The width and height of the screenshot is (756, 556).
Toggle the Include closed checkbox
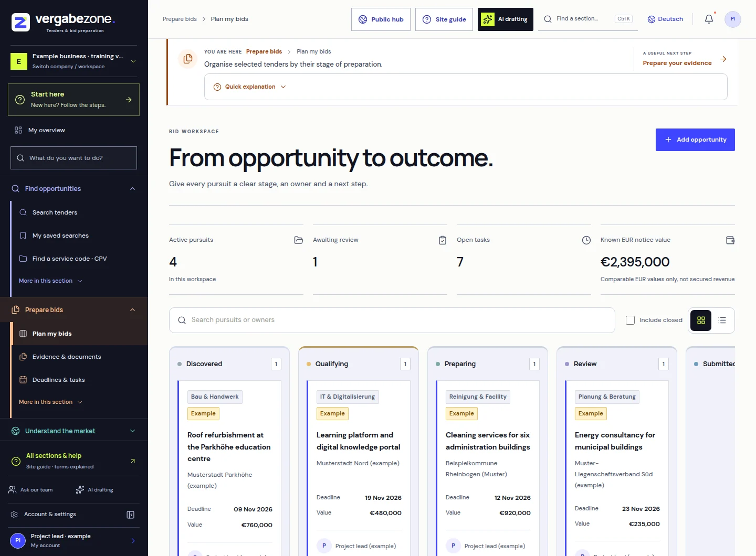click(x=631, y=320)
